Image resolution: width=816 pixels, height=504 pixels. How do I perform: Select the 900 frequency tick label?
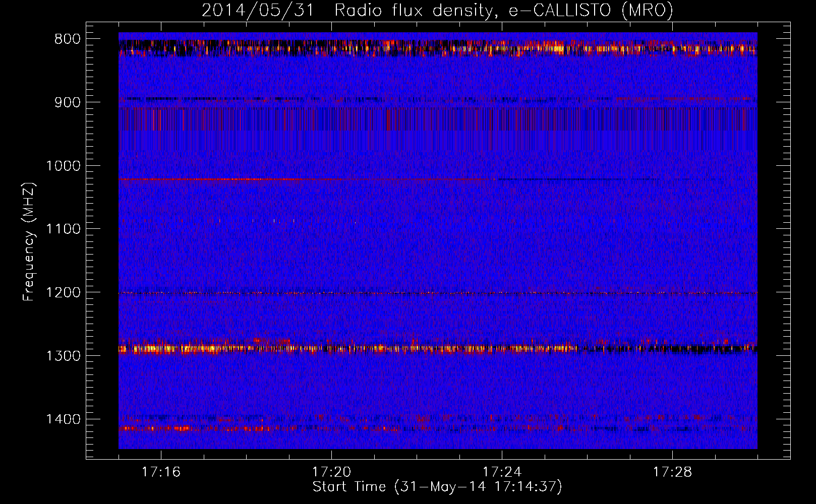pyautogui.click(x=68, y=102)
